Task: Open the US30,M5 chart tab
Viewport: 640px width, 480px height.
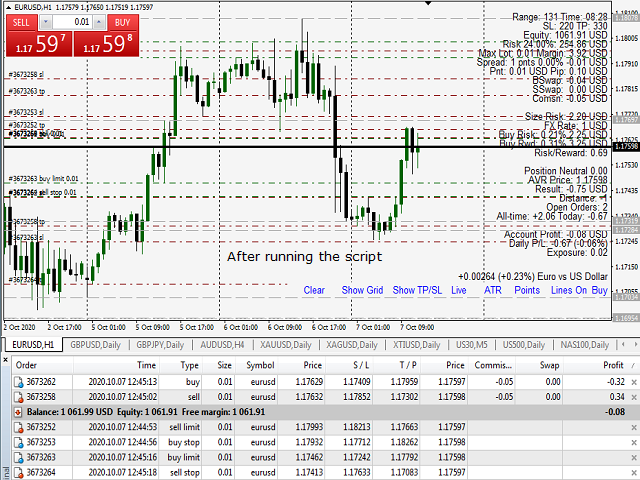Action: point(471,345)
